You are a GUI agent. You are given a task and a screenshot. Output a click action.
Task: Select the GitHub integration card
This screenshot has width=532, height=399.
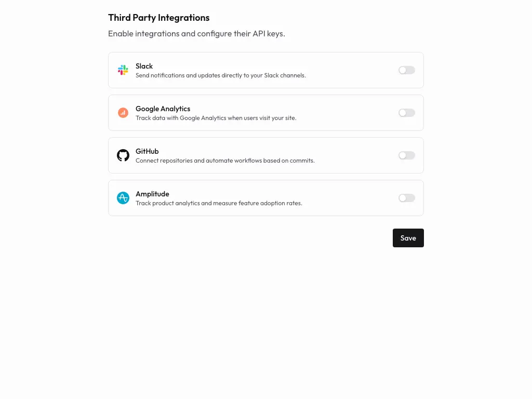pyautogui.click(x=265, y=155)
